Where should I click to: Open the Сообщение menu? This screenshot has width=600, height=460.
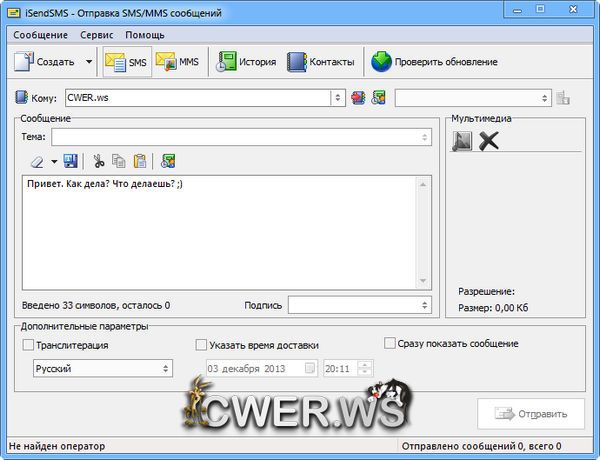[41, 34]
